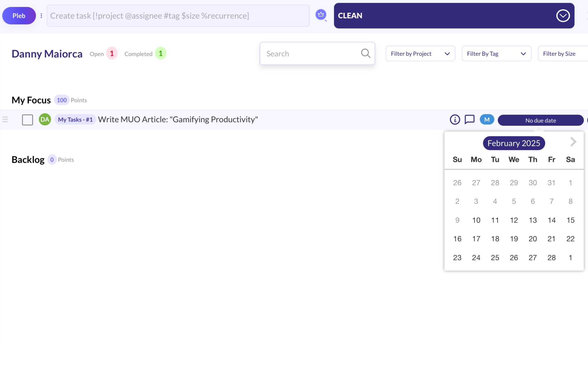Viewport: 588px width, 392px height.
Task: Click the blue M size badge
Action: point(487,120)
